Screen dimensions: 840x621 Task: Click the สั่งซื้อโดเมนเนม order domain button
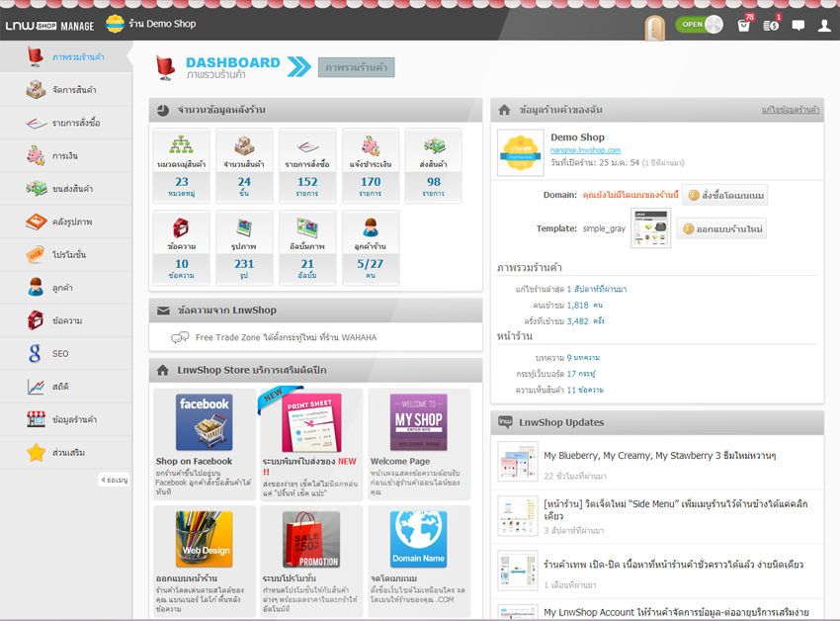coord(725,195)
